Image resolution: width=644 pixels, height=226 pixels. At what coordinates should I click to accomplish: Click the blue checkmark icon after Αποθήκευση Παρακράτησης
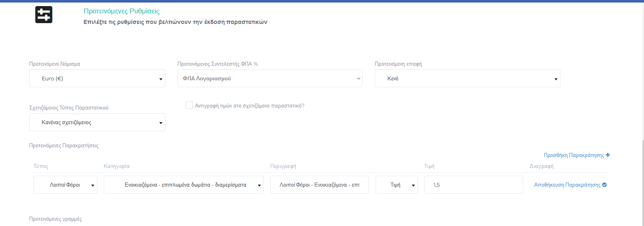(x=604, y=185)
